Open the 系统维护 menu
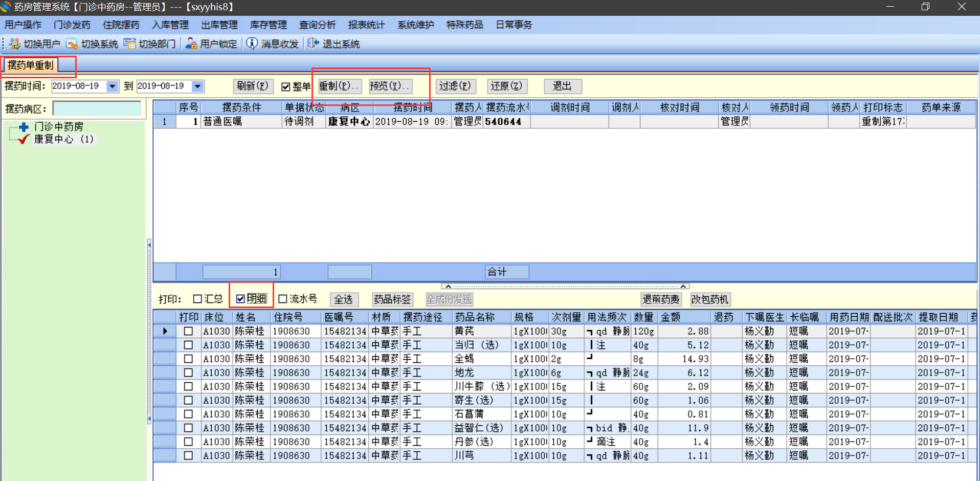The width and height of the screenshot is (980, 481). pos(416,25)
